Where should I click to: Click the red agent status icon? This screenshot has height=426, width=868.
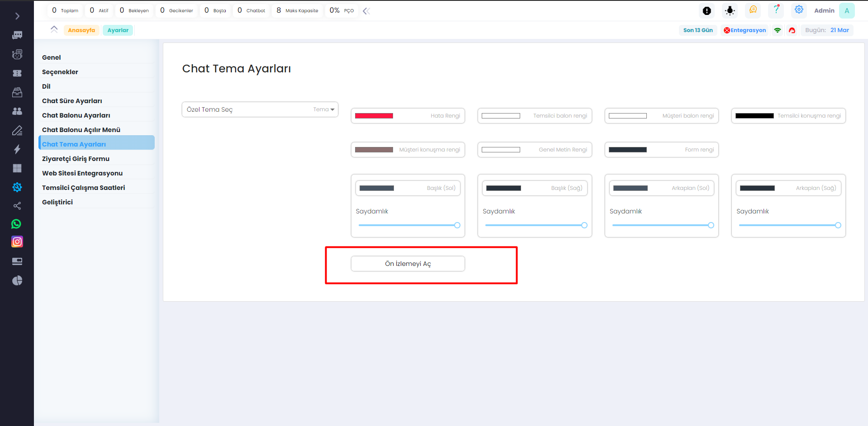pyautogui.click(x=792, y=30)
